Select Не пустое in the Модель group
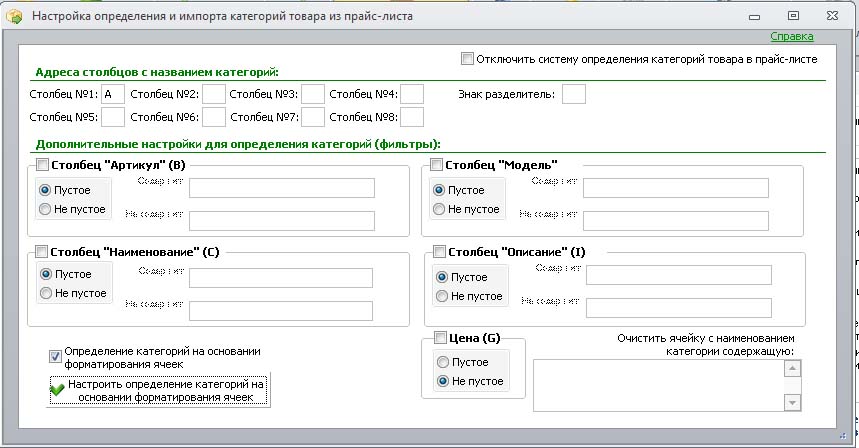The width and height of the screenshot is (859, 448). (439, 209)
